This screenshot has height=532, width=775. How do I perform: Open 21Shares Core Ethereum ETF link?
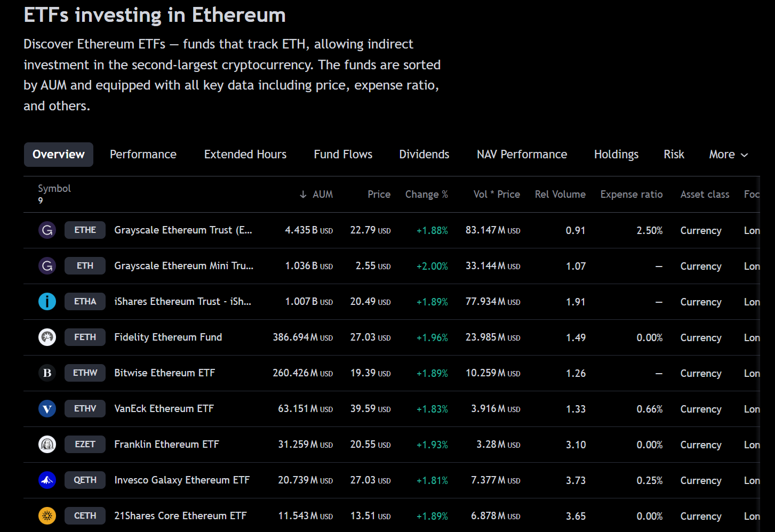[x=180, y=516]
